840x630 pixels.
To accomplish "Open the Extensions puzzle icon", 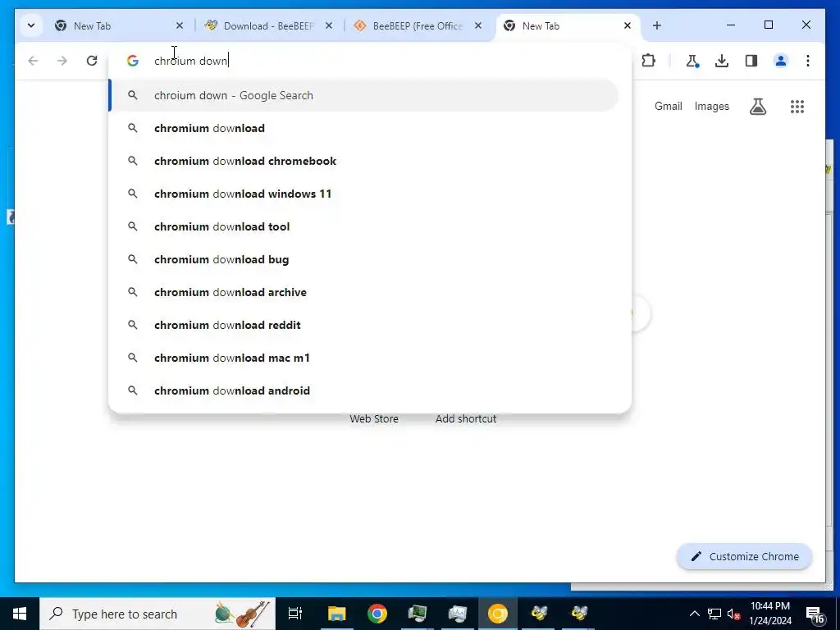I will (648, 61).
